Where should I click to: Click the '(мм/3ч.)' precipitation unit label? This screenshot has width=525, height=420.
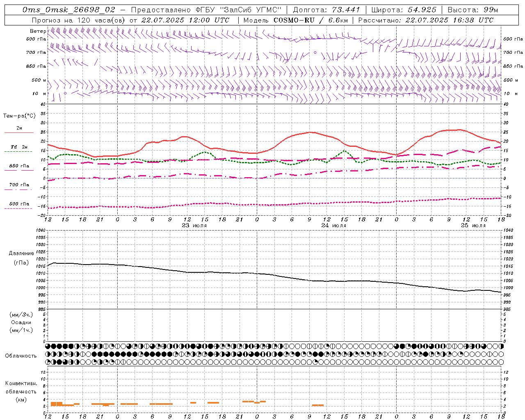[21, 315]
